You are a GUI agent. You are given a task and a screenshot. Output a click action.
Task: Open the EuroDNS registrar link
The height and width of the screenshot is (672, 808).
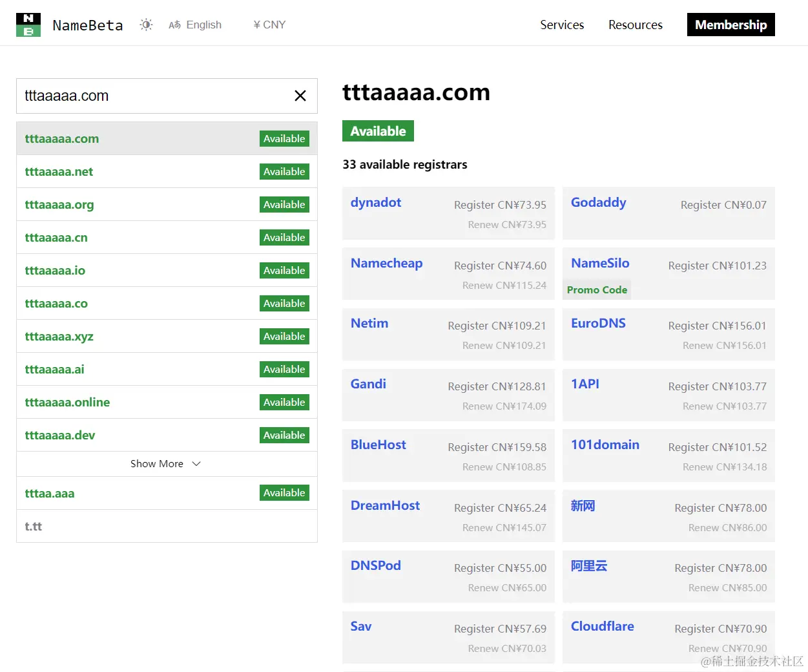pyautogui.click(x=598, y=323)
